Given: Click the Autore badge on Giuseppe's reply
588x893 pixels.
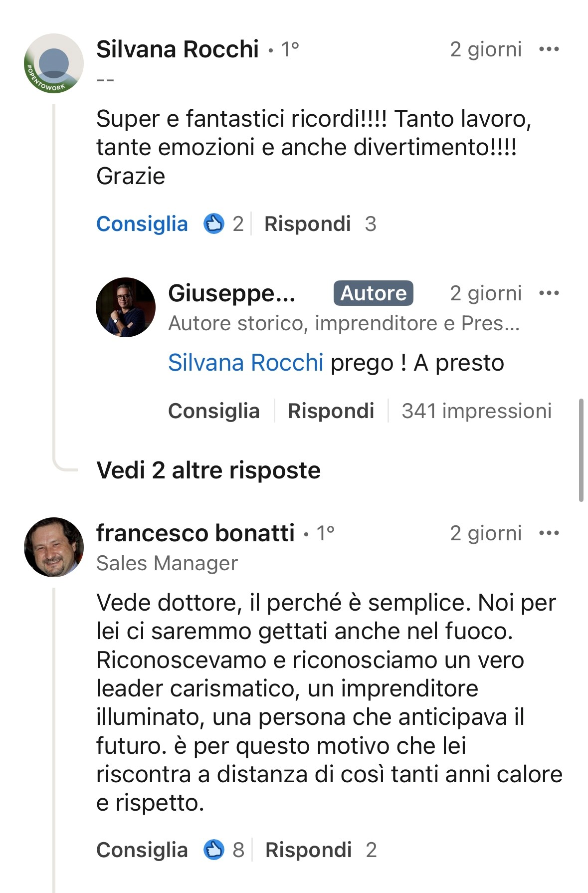Looking at the screenshot, I should 373,293.
